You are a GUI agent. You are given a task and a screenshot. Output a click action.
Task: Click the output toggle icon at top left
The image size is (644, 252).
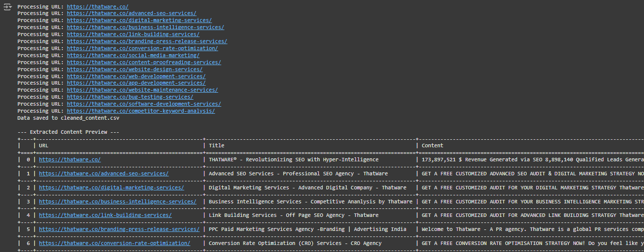(8, 7)
